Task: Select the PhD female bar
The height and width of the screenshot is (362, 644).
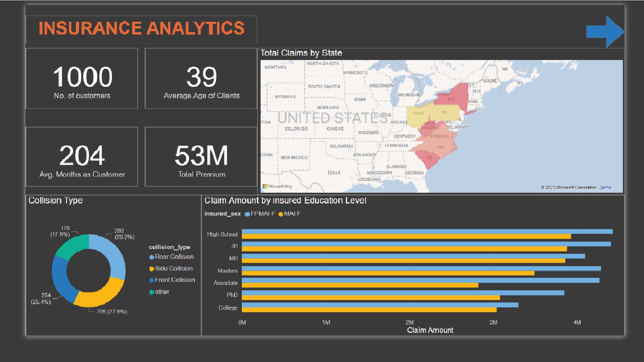Action: (402, 293)
